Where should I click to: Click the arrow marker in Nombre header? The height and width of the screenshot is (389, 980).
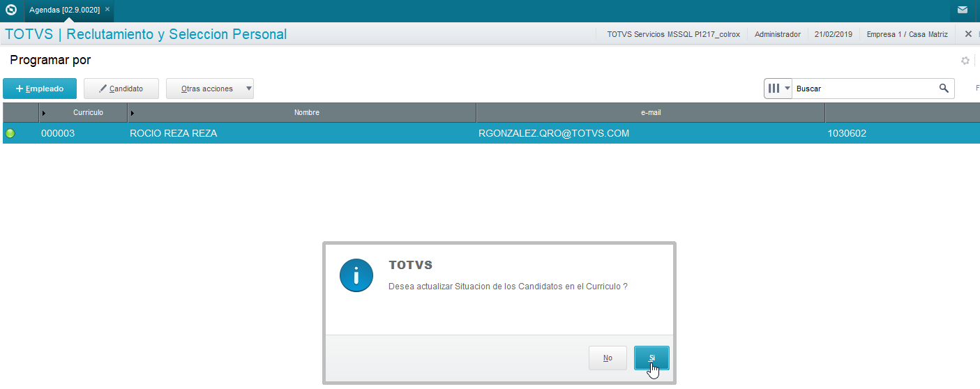(133, 113)
